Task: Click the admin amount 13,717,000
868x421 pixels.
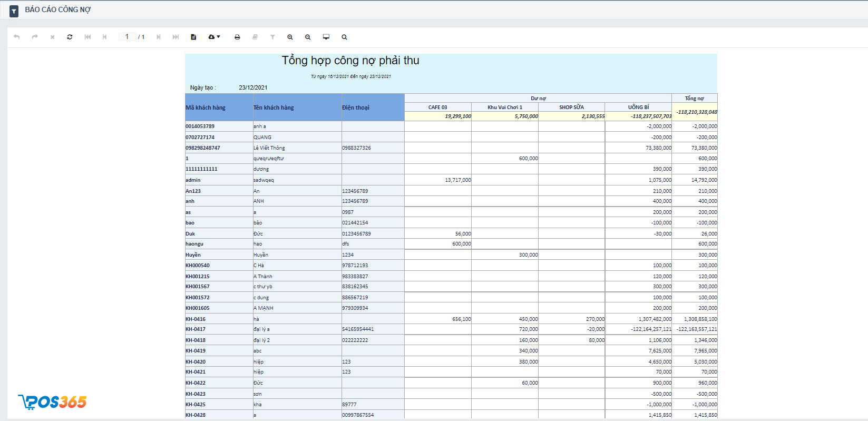Action: pyautogui.click(x=458, y=180)
